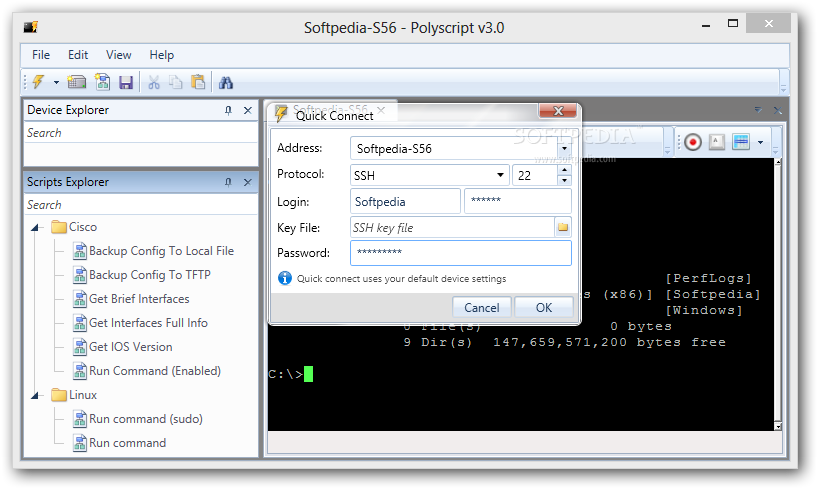Select Run Command (Enabled) script
Image resolution: width=818 pixels, height=489 pixels.
tap(147, 371)
